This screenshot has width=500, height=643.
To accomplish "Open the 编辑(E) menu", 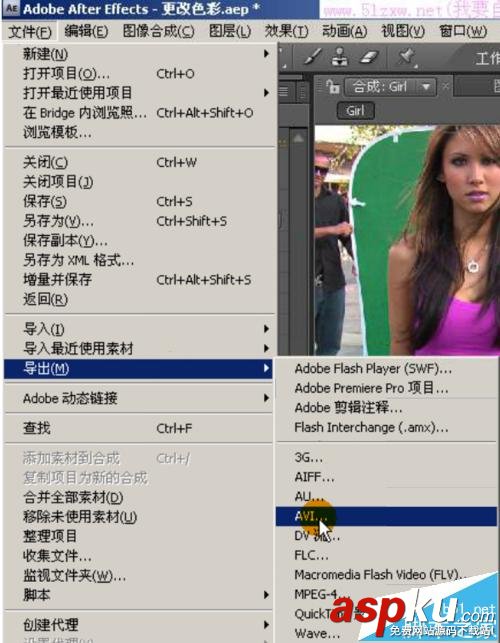I will tap(86, 31).
